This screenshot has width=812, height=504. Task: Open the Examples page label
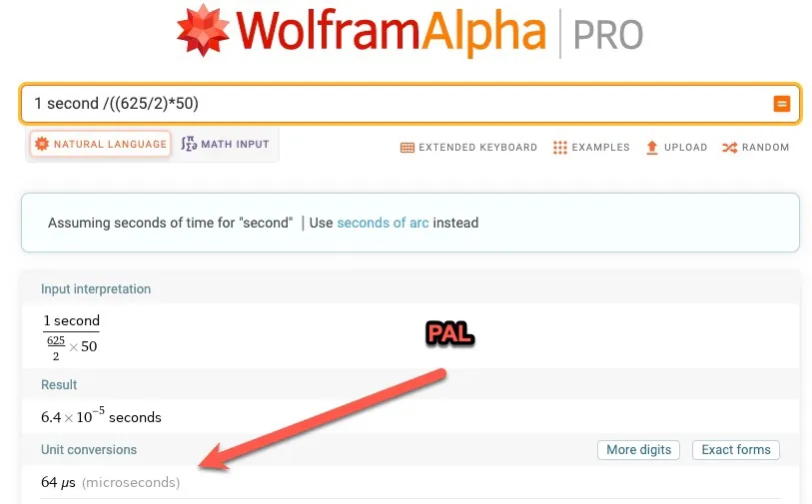click(x=600, y=148)
